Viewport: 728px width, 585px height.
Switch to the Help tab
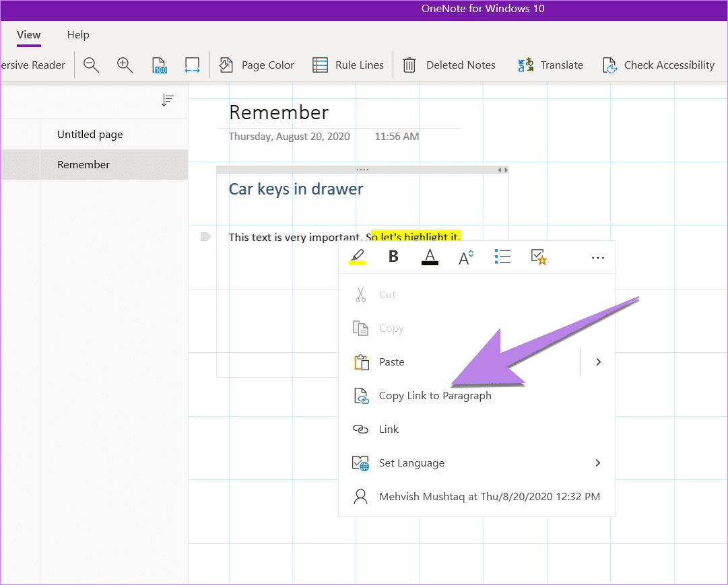point(78,35)
